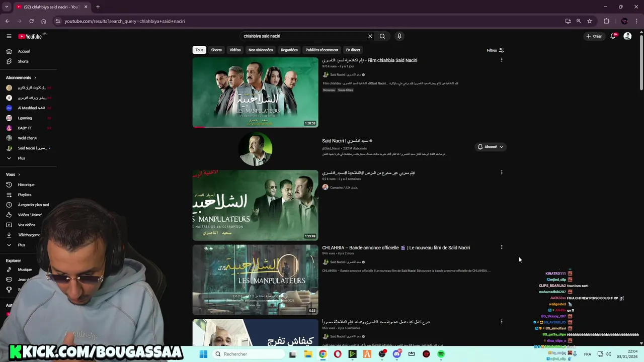This screenshot has width=644, height=362.
Task: Open more options for Film chlahbia video
Action: (x=502, y=60)
